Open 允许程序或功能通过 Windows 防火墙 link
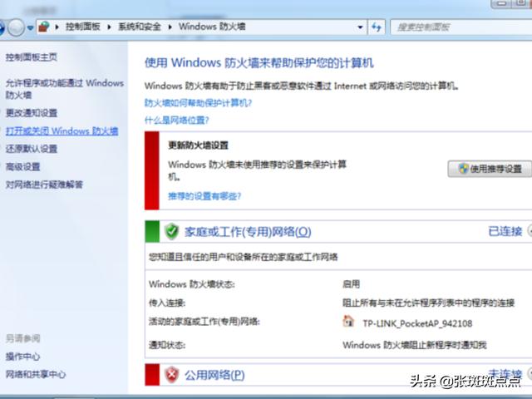This screenshot has width=532, height=399. point(65,89)
